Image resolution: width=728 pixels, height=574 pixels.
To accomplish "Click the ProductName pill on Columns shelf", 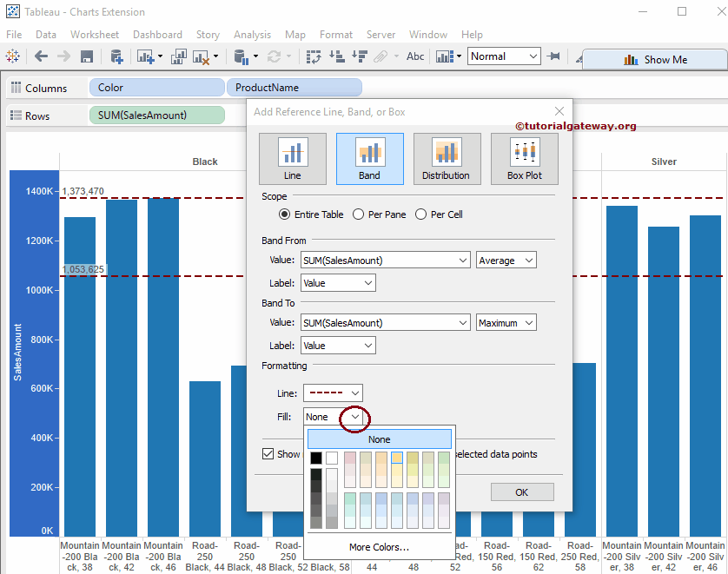I will (294, 88).
